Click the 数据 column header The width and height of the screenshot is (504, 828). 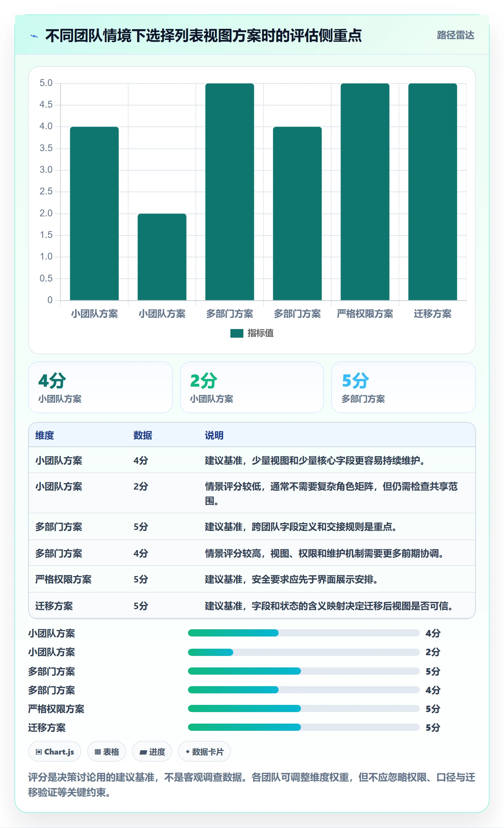[x=143, y=436]
